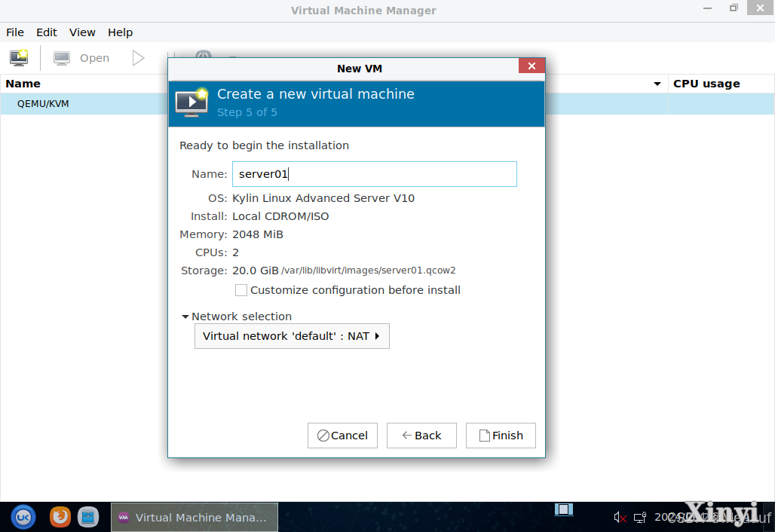The width and height of the screenshot is (775, 532).
Task: Open the Virtual network 'default' NAT dropdown
Action: (292, 336)
